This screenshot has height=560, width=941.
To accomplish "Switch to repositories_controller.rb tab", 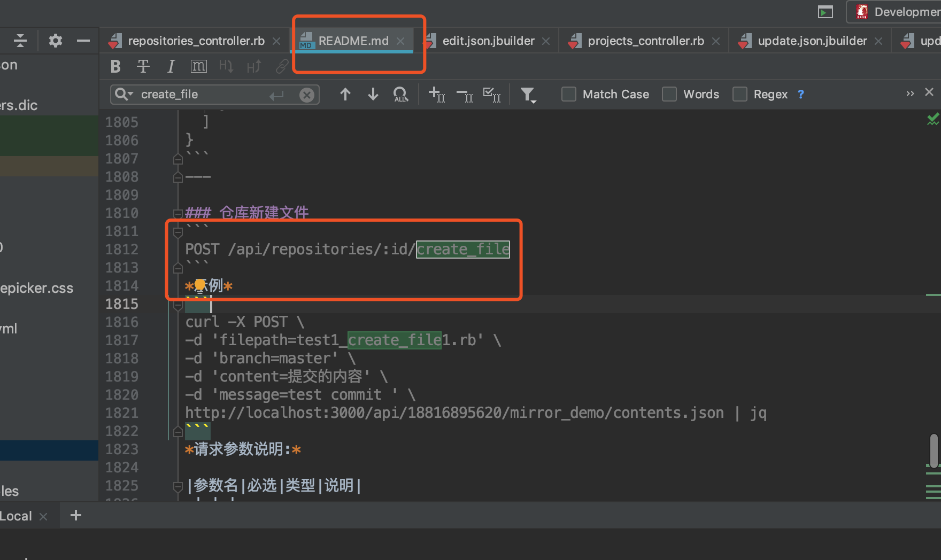I will 196,41.
